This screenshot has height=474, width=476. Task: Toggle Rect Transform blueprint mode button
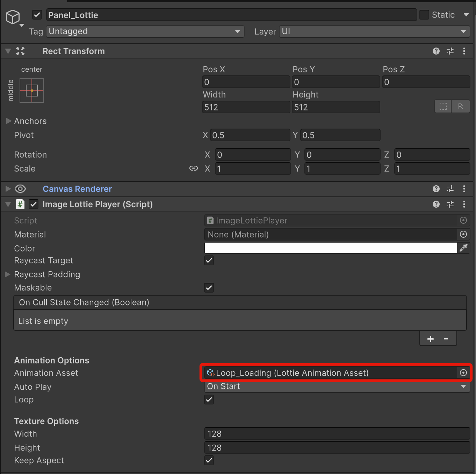click(443, 107)
